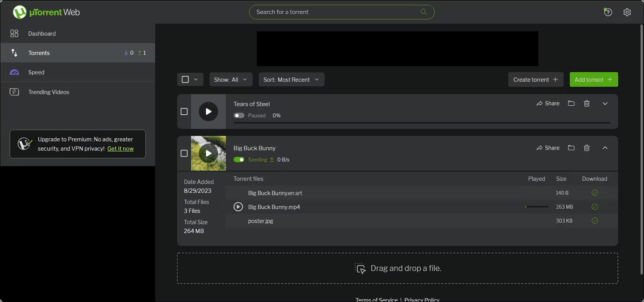
Task: Open settings via the gear icon
Action: [x=627, y=12]
